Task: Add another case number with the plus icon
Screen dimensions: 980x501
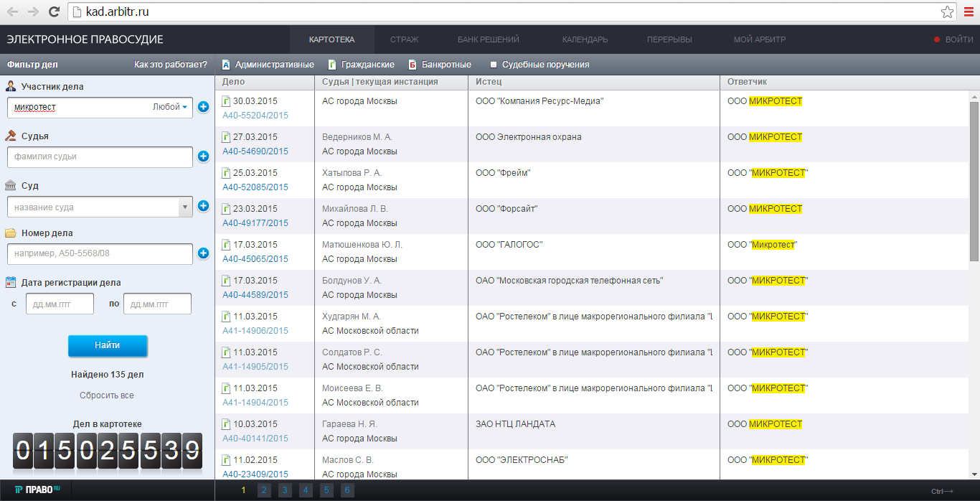Action: pyautogui.click(x=203, y=253)
